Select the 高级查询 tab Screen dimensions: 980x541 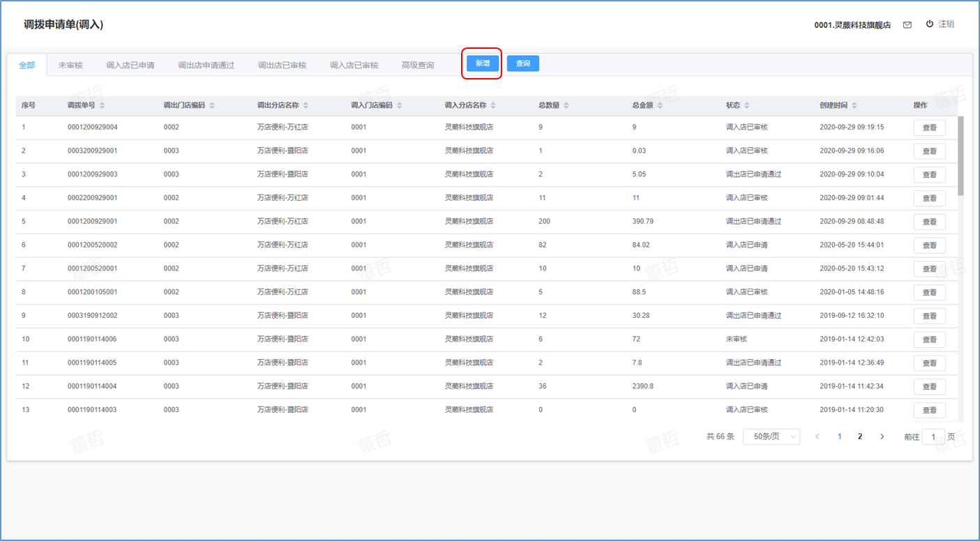(417, 65)
